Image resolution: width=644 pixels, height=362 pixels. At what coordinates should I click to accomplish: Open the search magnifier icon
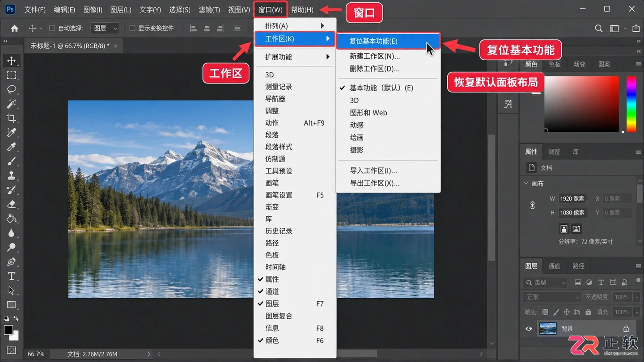(x=598, y=28)
